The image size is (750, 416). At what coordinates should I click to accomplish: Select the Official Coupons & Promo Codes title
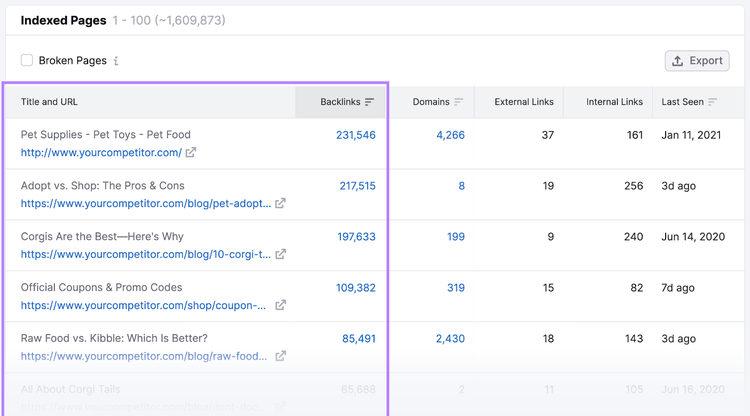[101, 287]
